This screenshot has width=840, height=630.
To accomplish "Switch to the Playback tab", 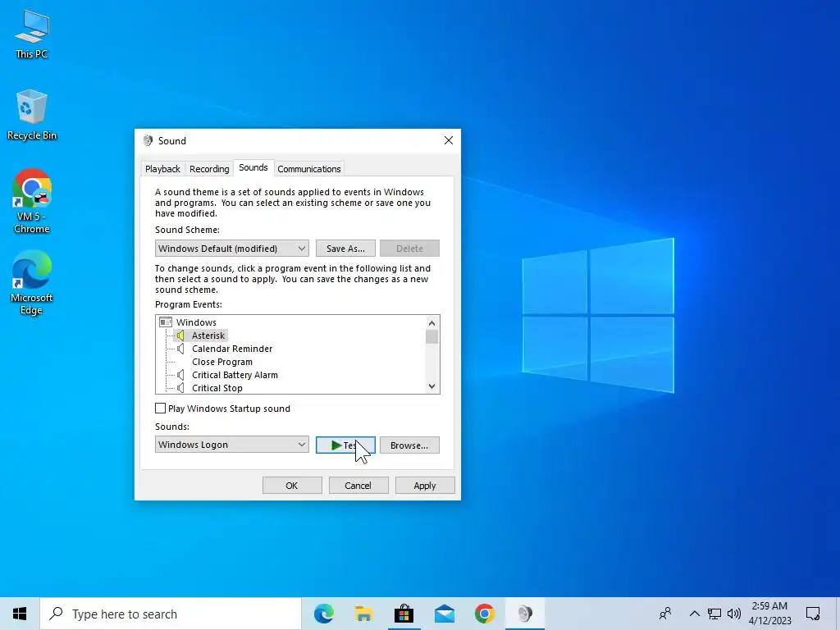I will [163, 169].
